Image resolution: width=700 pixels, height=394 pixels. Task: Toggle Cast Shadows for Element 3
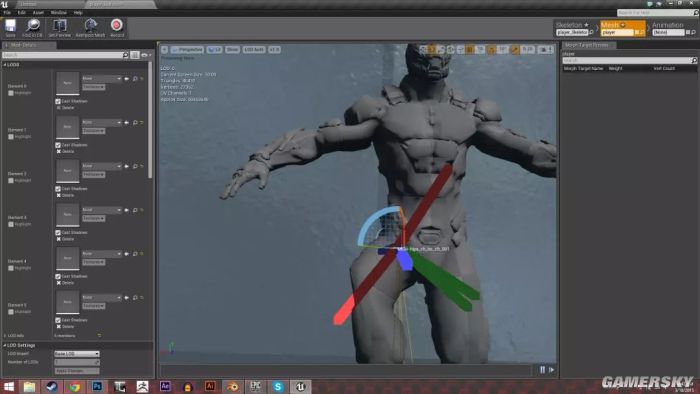[x=58, y=232]
